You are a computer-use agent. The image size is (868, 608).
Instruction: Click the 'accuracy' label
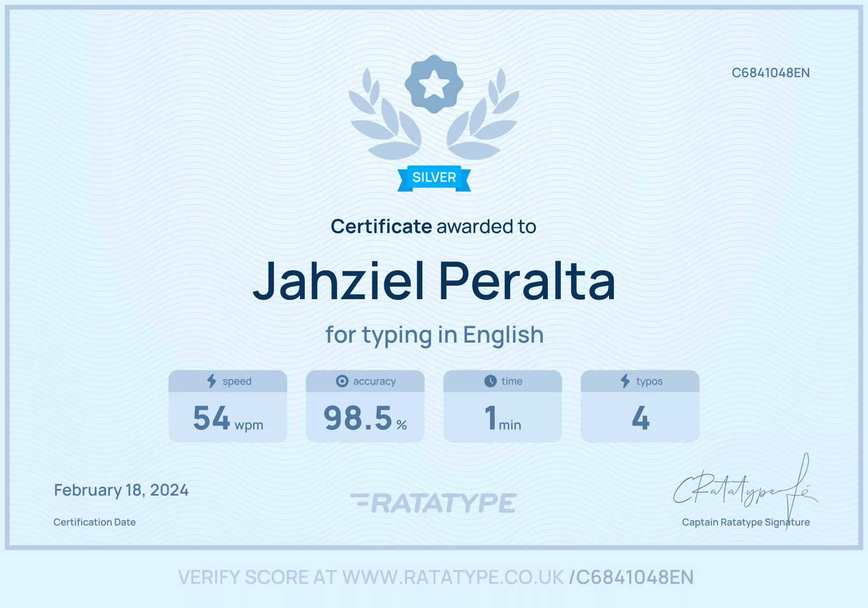(x=374, y=381)
